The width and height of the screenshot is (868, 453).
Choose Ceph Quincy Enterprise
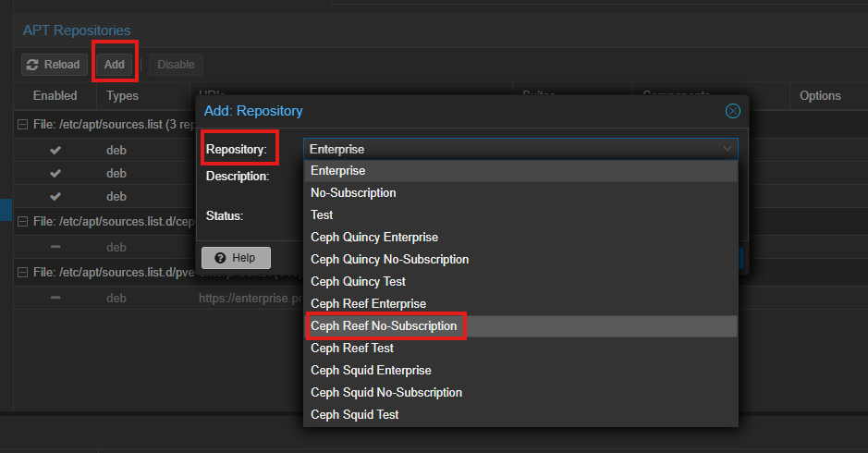521,237
